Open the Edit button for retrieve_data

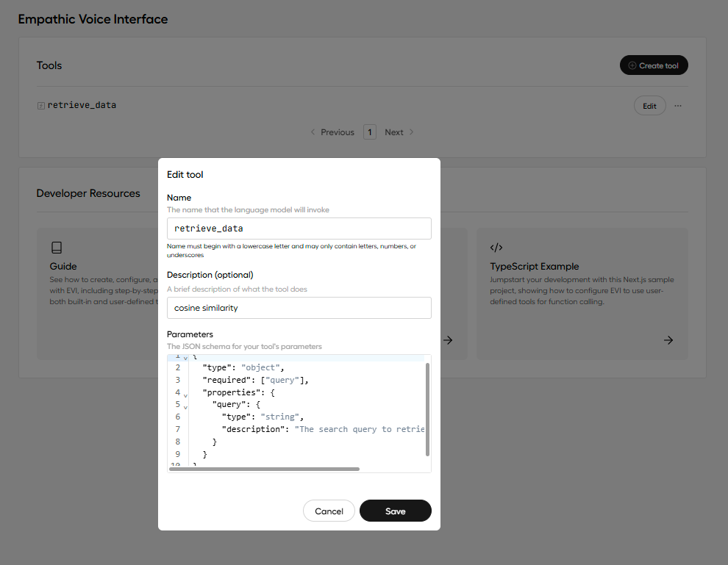(649, 106)
